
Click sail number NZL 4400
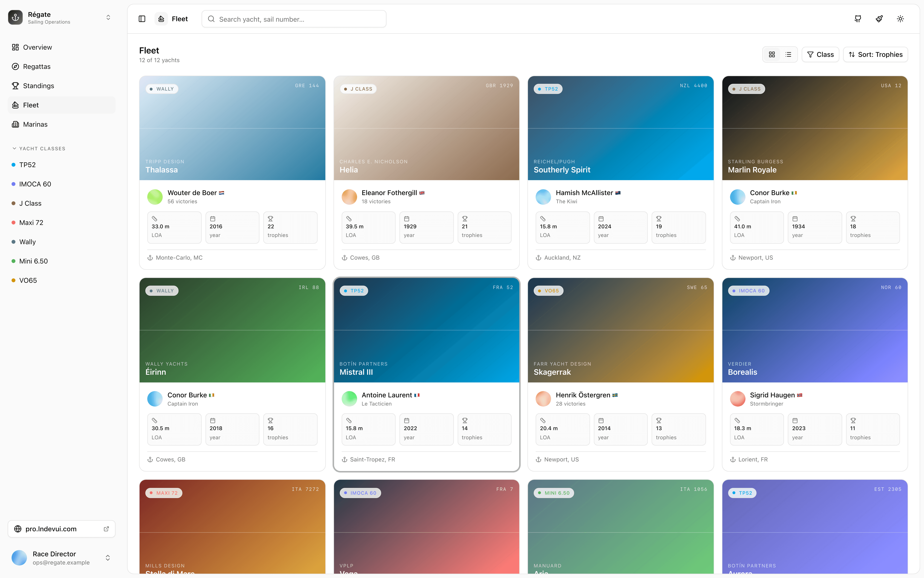(693, 86)
